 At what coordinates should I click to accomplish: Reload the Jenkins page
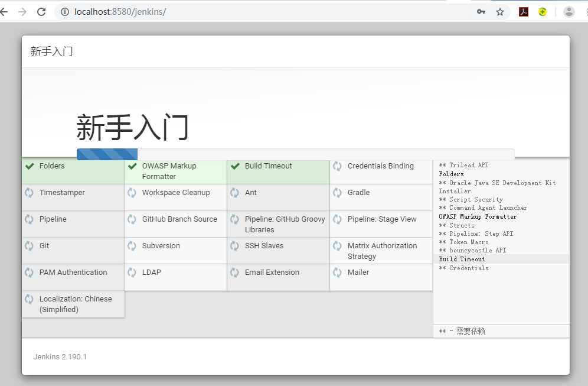point(41,12)
